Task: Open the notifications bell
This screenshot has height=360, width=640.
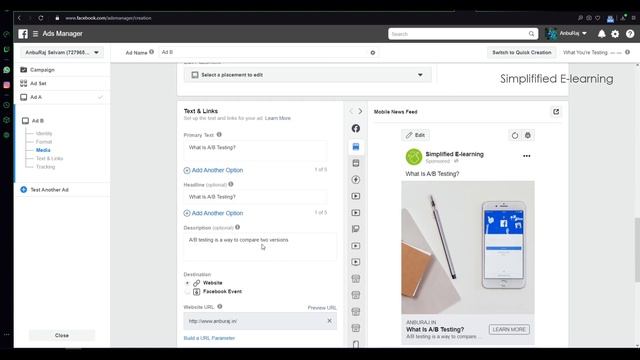Action: tap(601, 34)
